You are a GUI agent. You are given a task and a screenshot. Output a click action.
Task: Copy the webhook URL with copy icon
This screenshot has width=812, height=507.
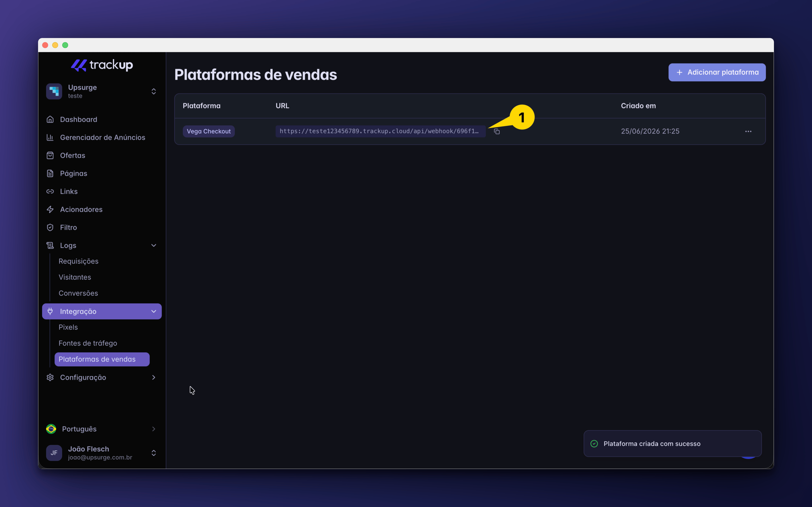click(497, 131)
